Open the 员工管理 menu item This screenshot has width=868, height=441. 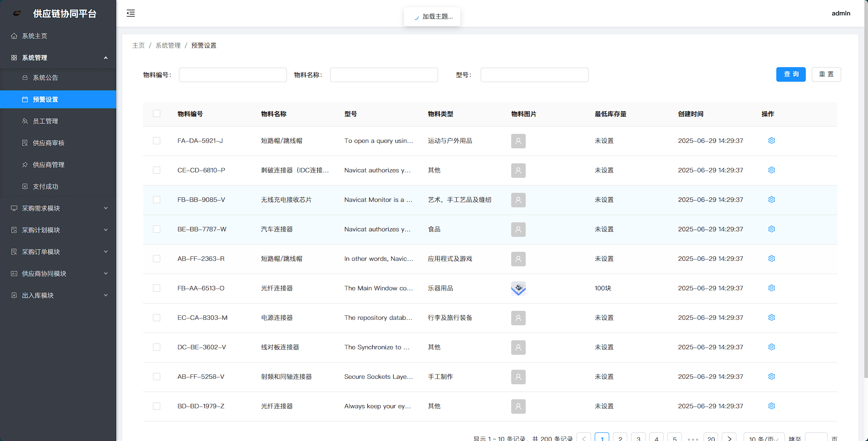coord(45,121)
